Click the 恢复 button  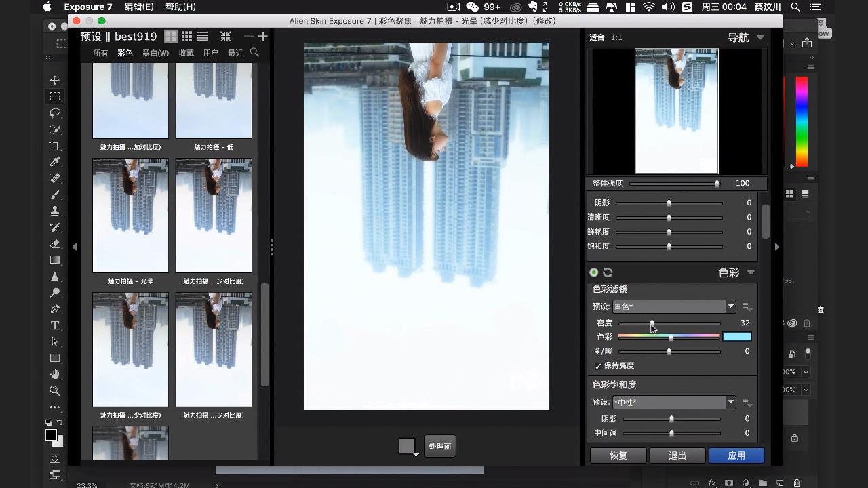pos(618,455)
